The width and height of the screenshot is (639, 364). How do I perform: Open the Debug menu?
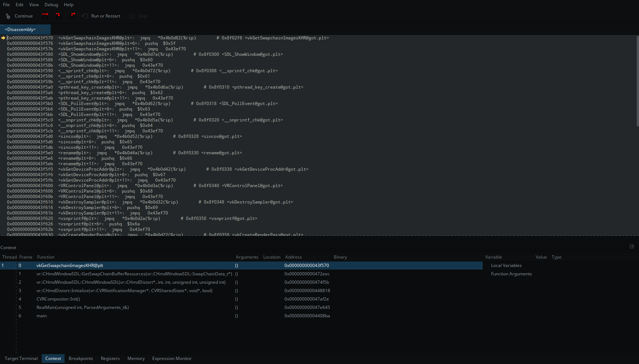click(x=51, y=4)
